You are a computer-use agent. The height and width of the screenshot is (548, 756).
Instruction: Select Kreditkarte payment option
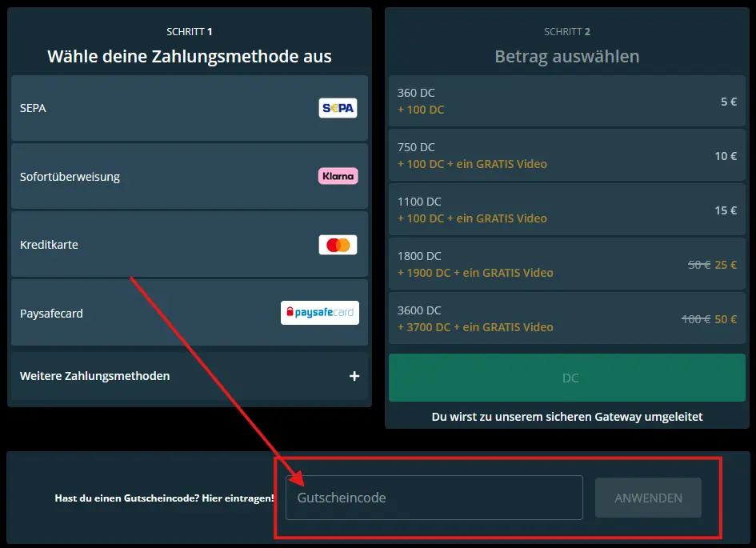[160, 245]
